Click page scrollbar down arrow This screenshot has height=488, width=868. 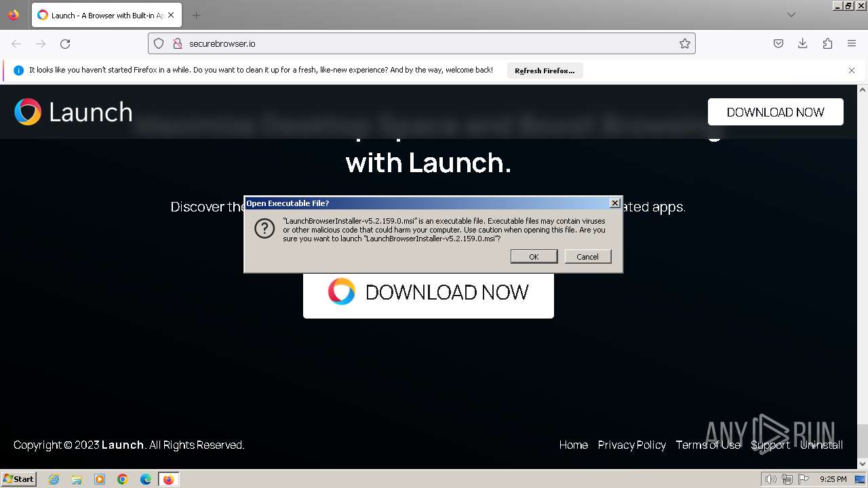[x=863, y=464]
